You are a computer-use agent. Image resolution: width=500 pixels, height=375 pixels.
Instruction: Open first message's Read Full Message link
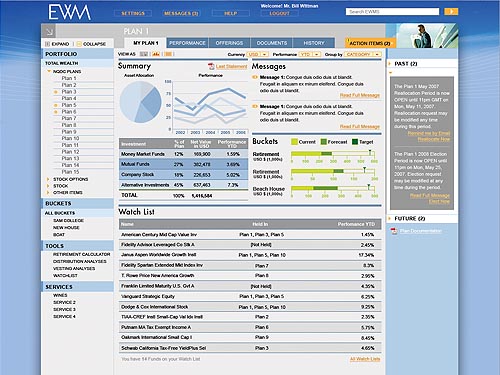tap(360, 95)
